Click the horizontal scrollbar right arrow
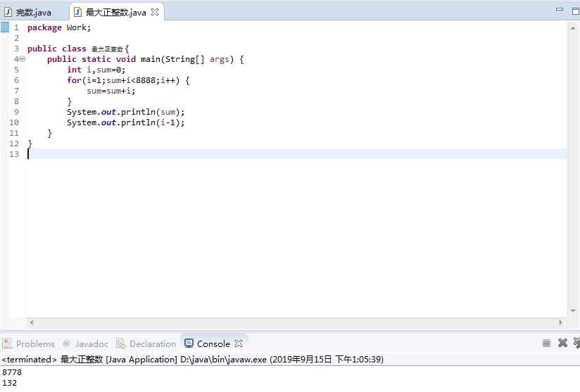Viewport: 580px width, 392px height. tap(561, 322)
